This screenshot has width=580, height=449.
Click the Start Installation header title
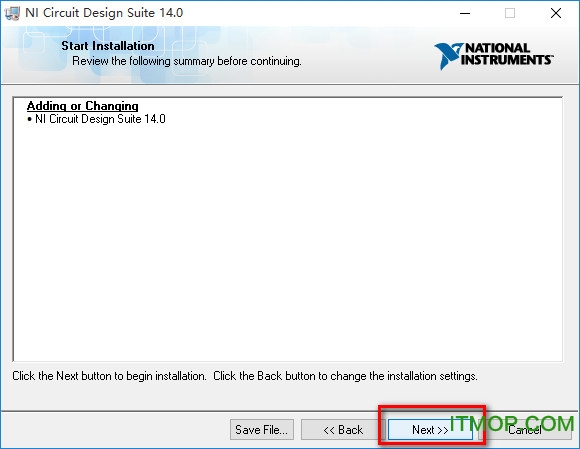(x=108, y=46)
